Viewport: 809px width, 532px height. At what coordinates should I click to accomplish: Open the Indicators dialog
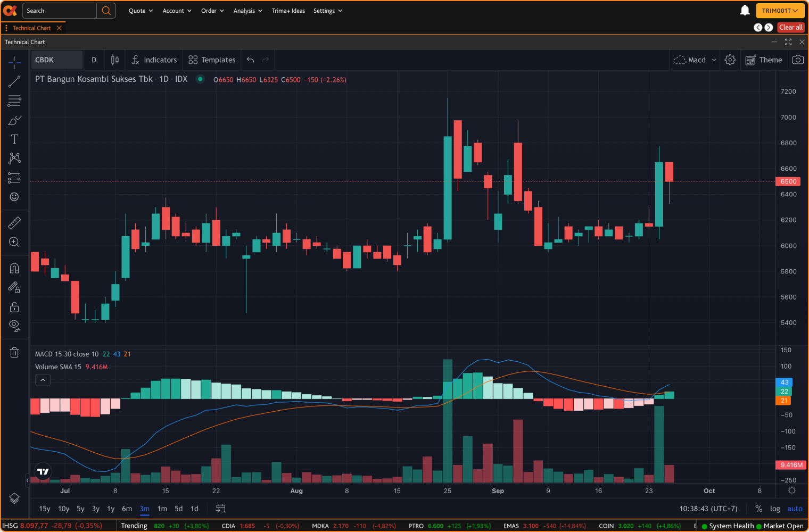coord(154,60)
